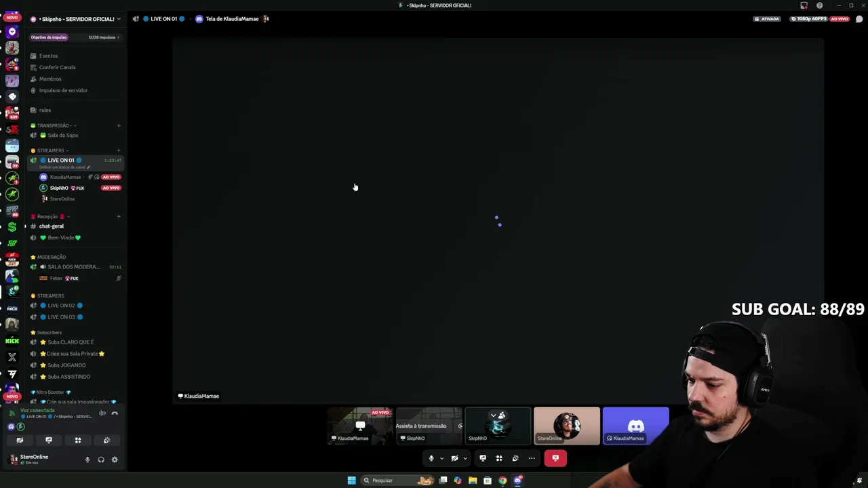Toggle noise suppression in voice panel
The width and height of the screenshot is (868, 488).
102,413
